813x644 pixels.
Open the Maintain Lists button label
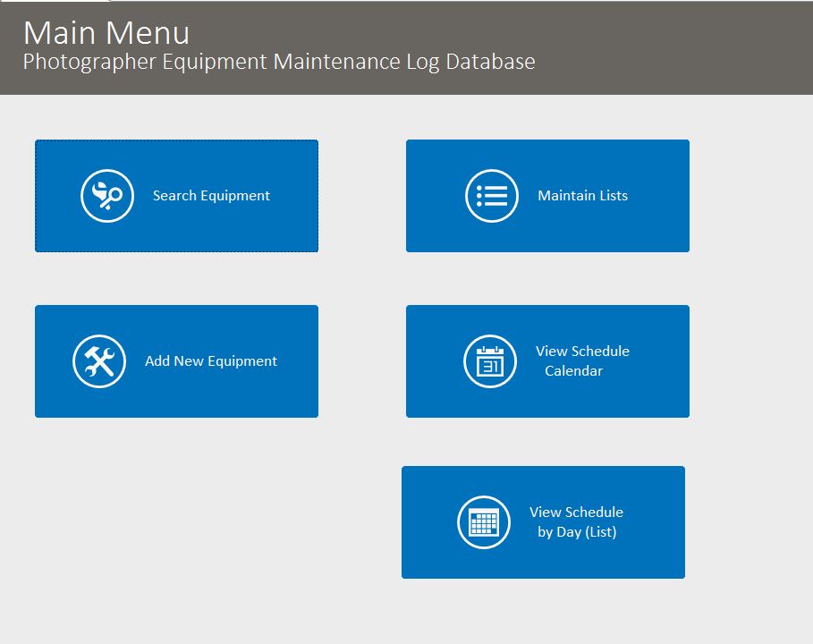(583, 196)
